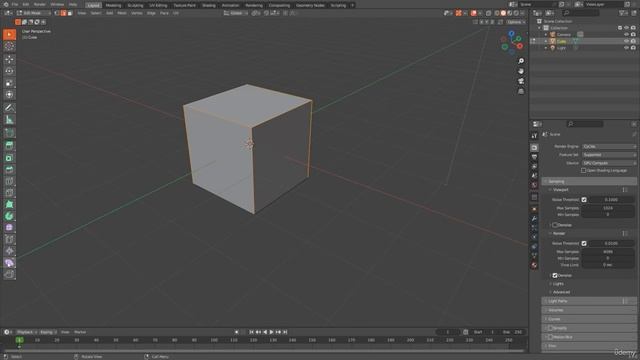Select the 3D Cursor tool
Screen dimensions: 640x360
(9, 46)
